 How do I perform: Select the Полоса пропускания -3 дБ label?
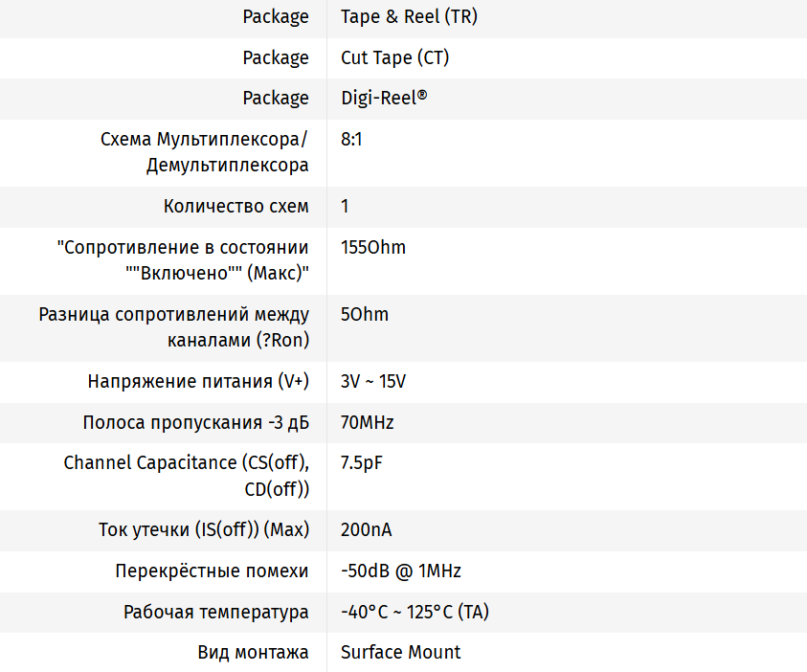(x=195, y=422)
